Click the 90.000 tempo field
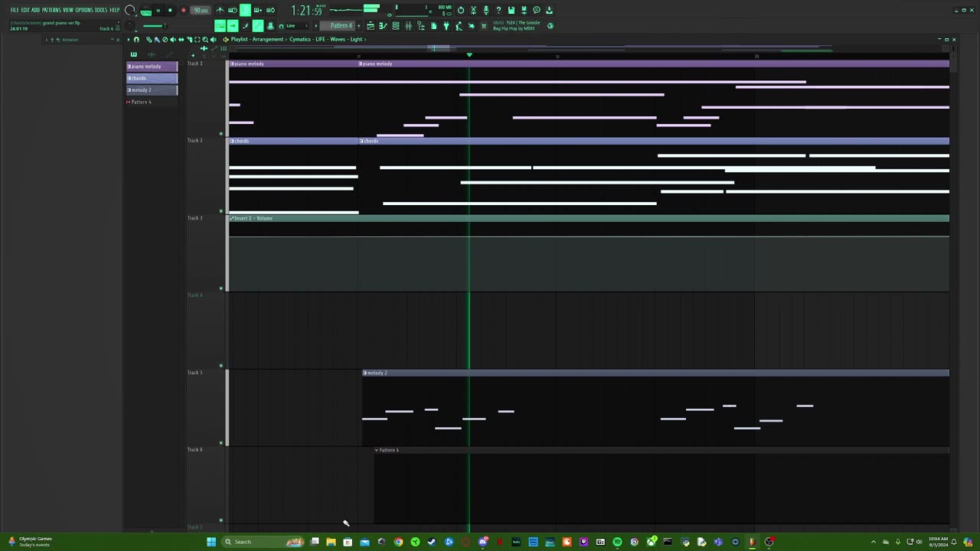The width and height of the screenshot is (980, 551). pyautogui.click(x=201, y=11)
